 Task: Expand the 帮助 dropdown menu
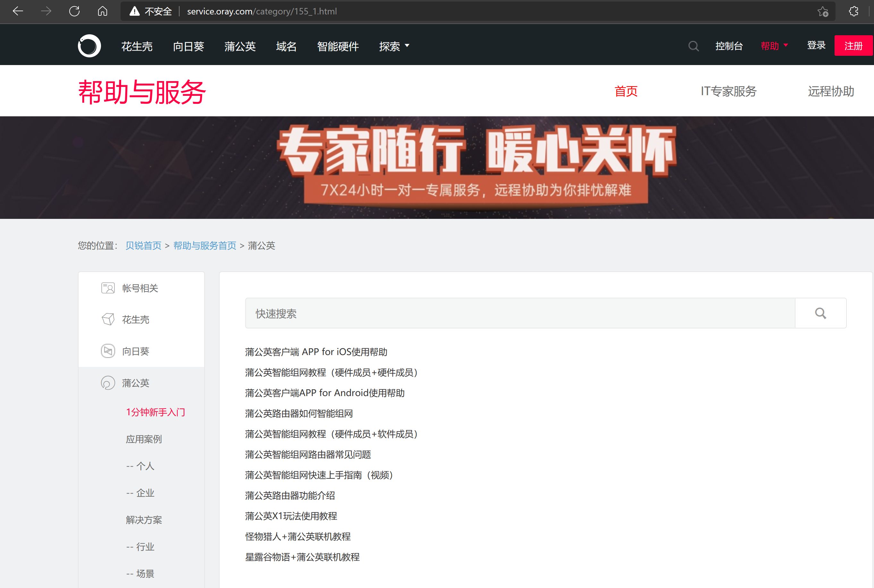coord(774,46)
